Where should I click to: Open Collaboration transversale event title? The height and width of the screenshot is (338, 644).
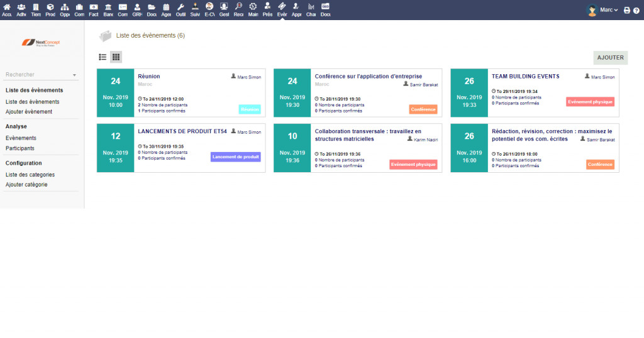click(368, 135)
